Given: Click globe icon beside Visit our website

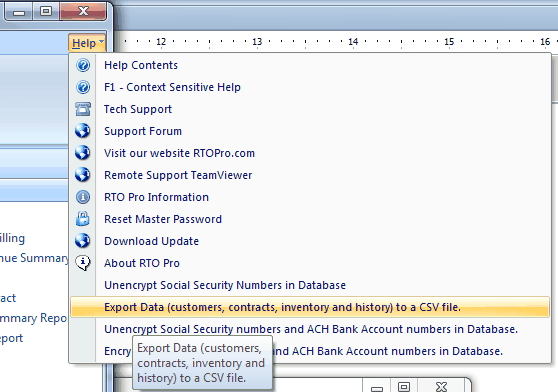Looking at the screenshot, I should [x=83, y=153].
